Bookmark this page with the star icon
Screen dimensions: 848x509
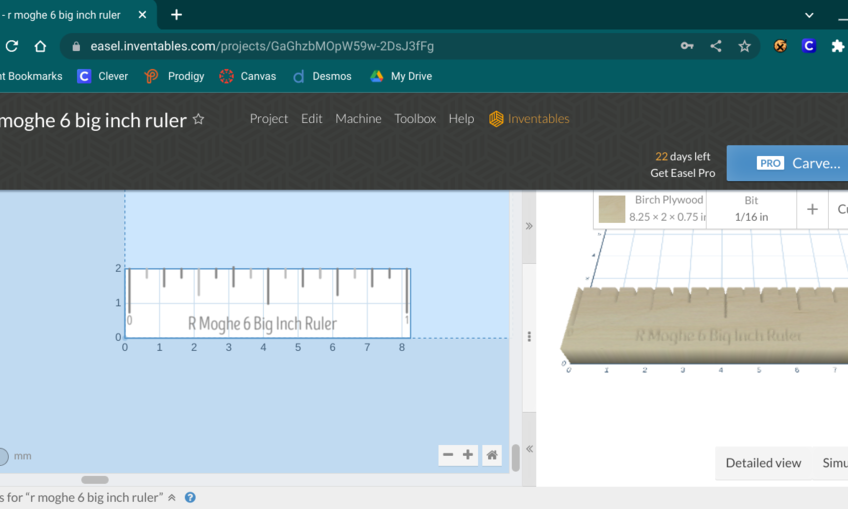(x=744, y=46)
